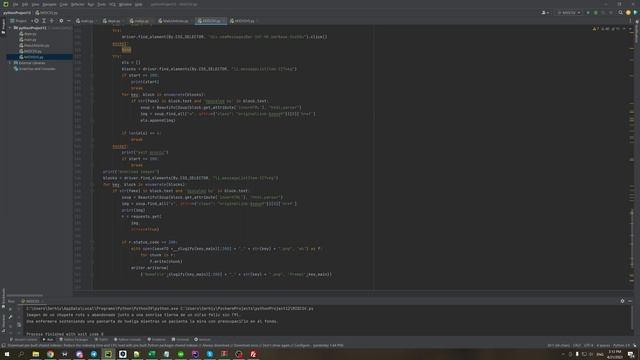Open the File menu
640x360 pixels.
click(x=15, y=4)
